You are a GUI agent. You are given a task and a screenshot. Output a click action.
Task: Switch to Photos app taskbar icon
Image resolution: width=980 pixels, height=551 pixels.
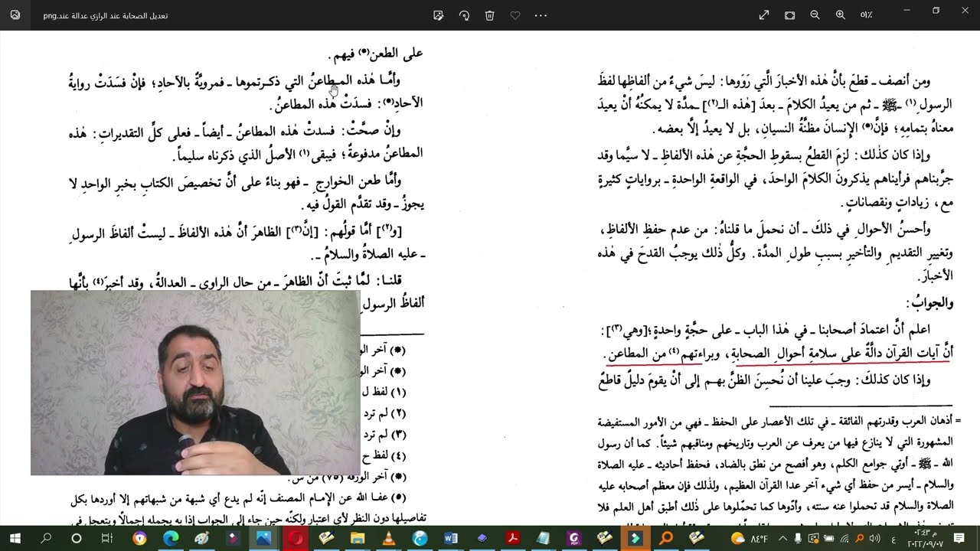click(x=263, y=539)
